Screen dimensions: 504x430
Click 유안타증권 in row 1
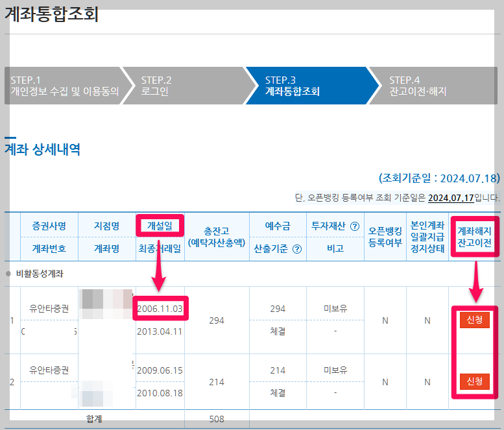tap(49, 309)
